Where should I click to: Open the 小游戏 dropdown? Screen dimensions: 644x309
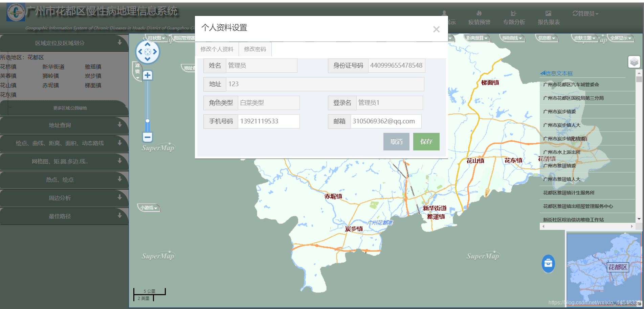pos(149,208)
